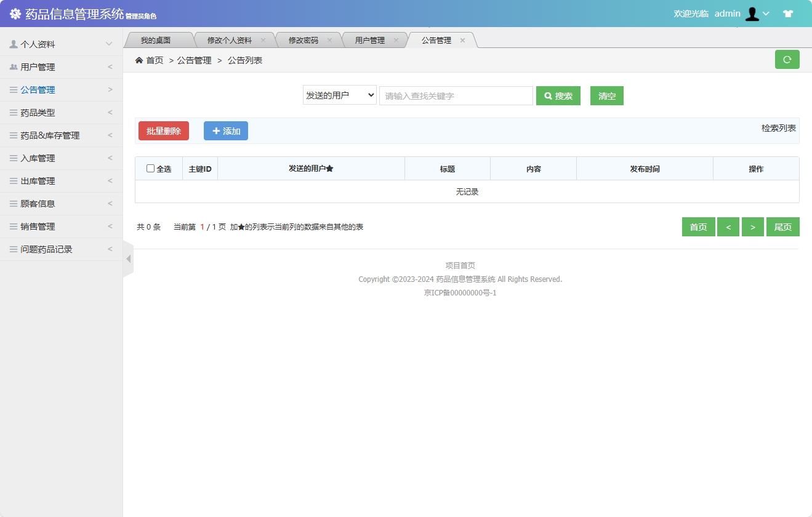Open the 个人资料 sidebar section

point(37,43)
